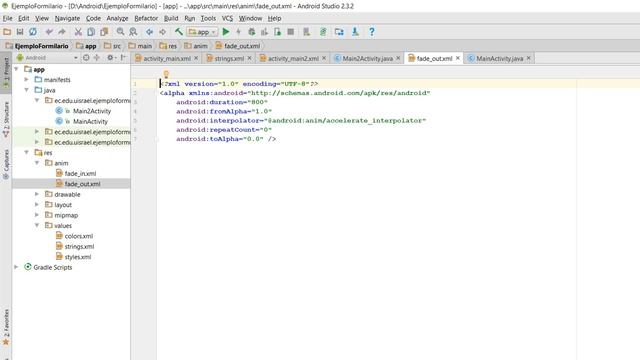Viewport: 640px width, 360px height.
Task: Click the Cut scissors icon
Action: [78, 32]
